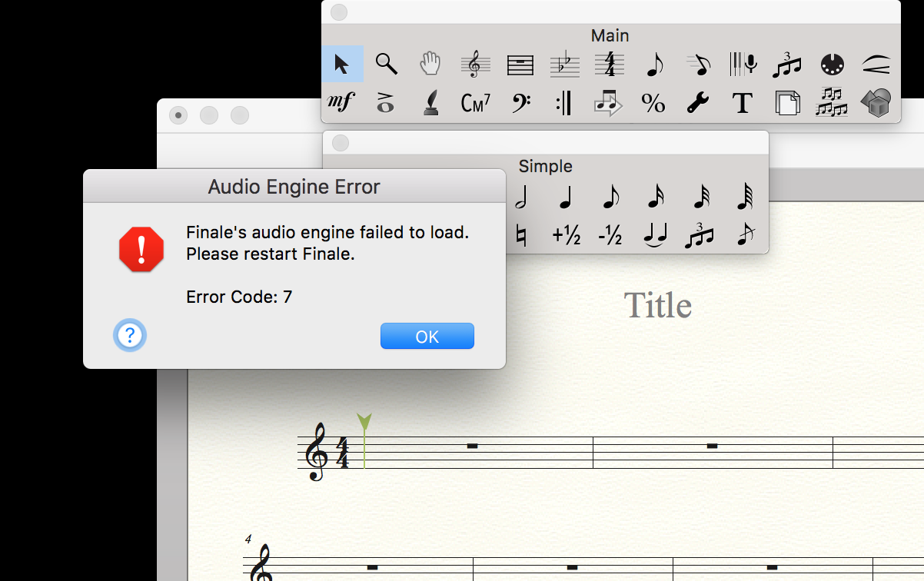The image size is (924, 581).
Task: Open the Time Signature tool
Action: (x=610, y=65)
